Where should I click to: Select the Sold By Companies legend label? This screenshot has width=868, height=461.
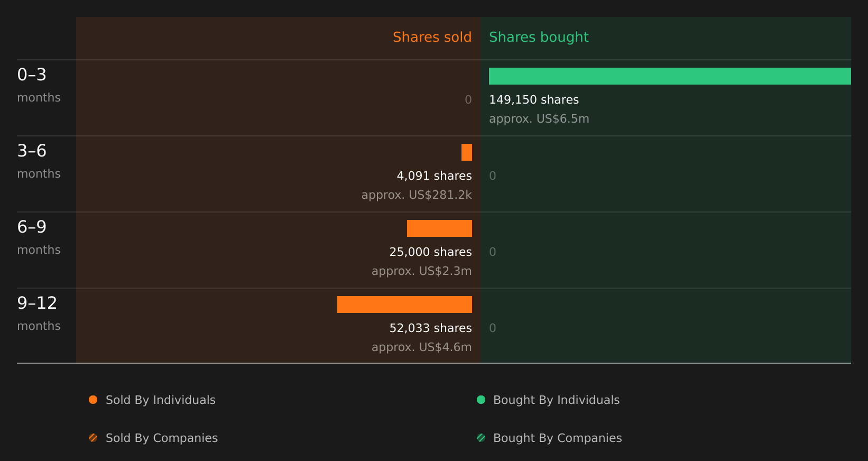click(x=162, y=438)
